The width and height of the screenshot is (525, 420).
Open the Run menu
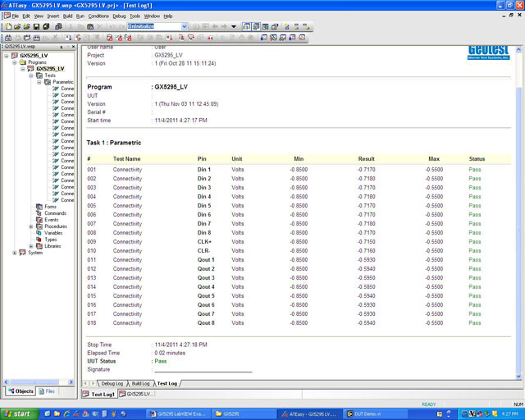[x=80, y=16]
